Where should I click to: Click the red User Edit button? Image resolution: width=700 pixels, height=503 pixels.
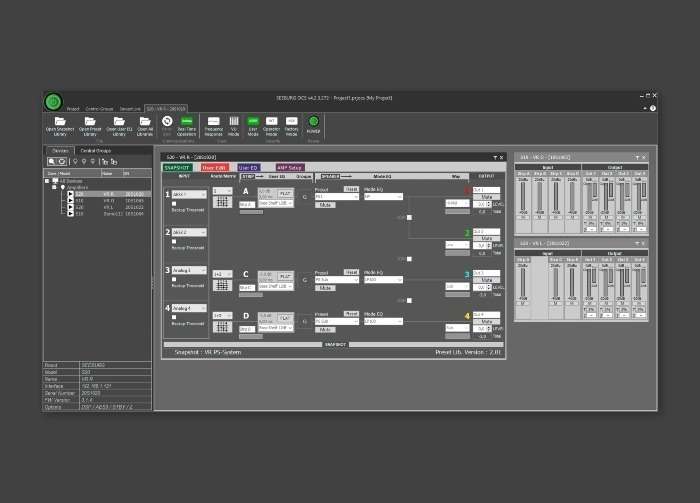tap(214, 168)
